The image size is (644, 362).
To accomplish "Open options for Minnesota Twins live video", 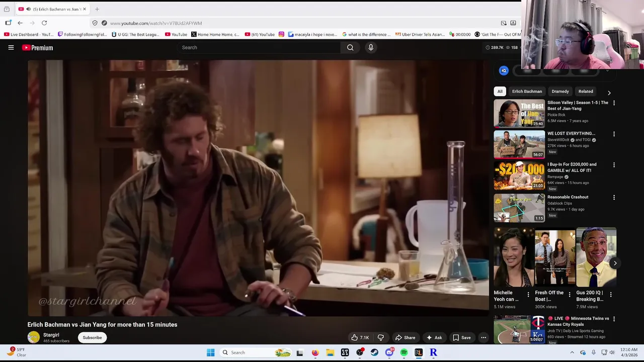I will coord(614,319).
